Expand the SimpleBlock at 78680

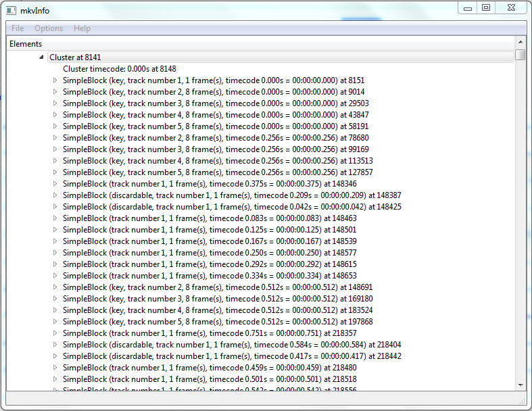[55, 137]
